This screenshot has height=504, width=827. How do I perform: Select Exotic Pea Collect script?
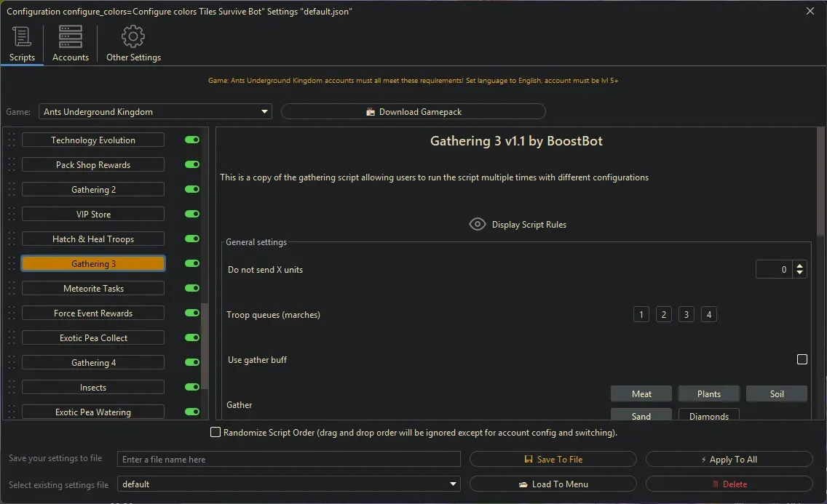coord(93,338)
